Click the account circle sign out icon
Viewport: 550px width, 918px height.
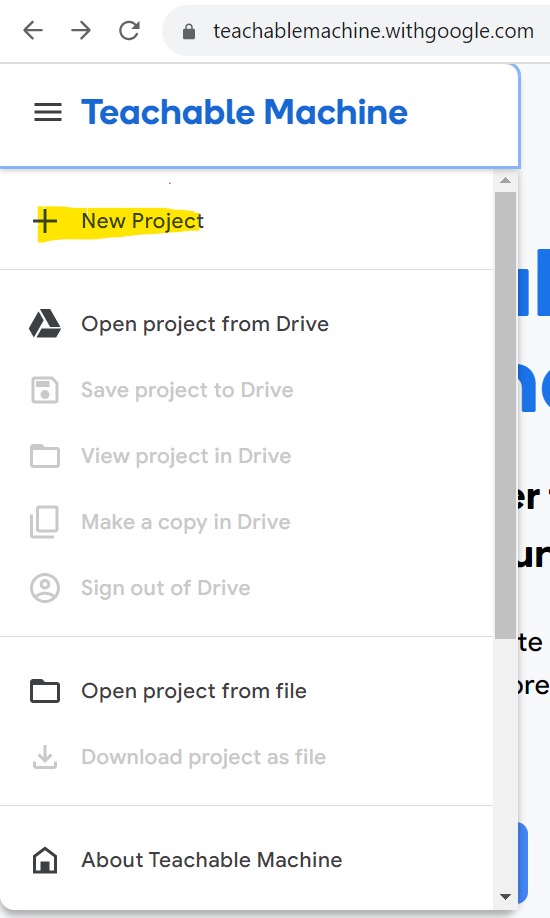tap(45, 588)
